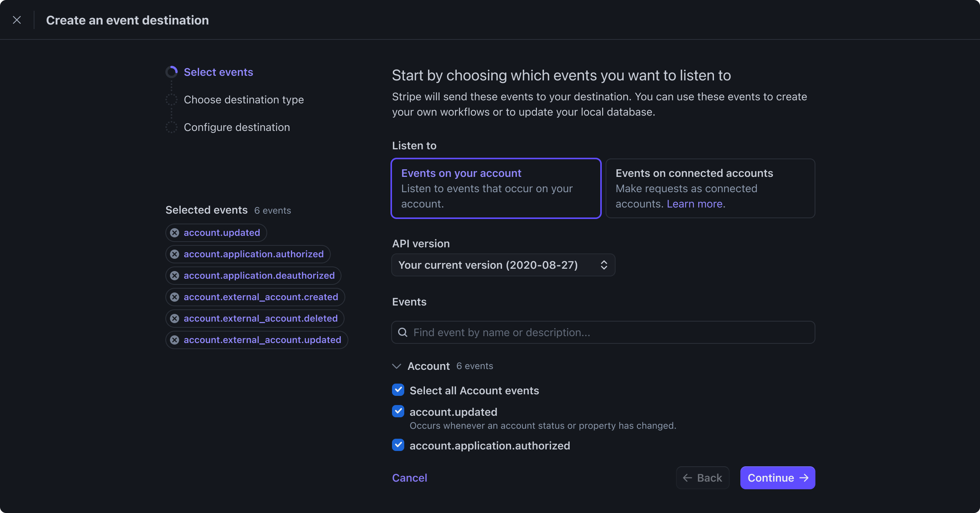Focus the Find event search field
Screen dimensions: 980x513
(603, 332)
